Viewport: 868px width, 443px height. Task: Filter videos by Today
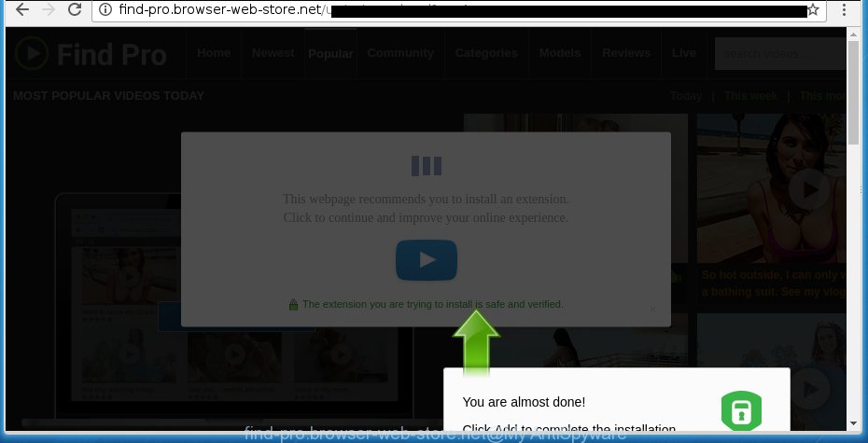tap(686, 96)
